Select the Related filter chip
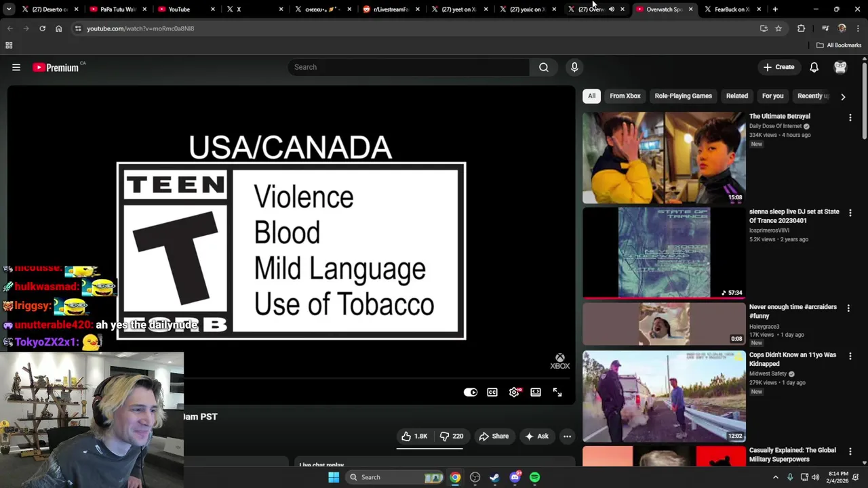The height and width of the screenshot is (488, 868). [737, 96]
